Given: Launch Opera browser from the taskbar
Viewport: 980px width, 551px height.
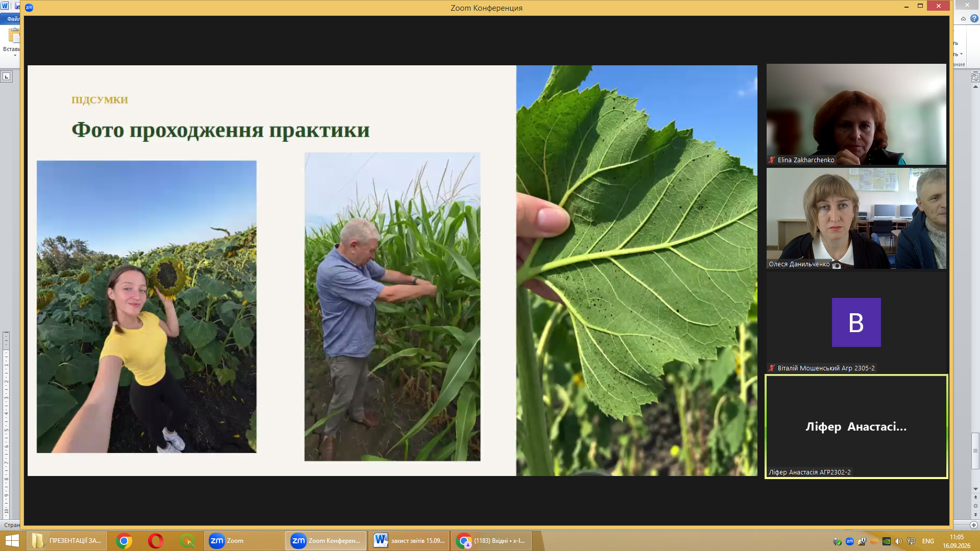Looking at the screenshot, I should (156, 541).
